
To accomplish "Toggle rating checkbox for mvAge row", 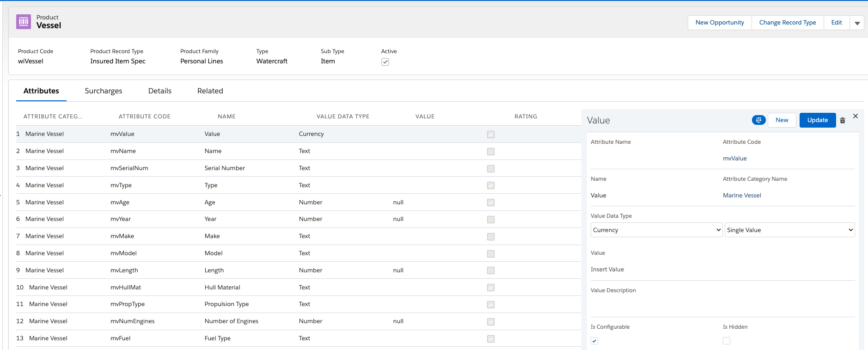I will [491, 203].
